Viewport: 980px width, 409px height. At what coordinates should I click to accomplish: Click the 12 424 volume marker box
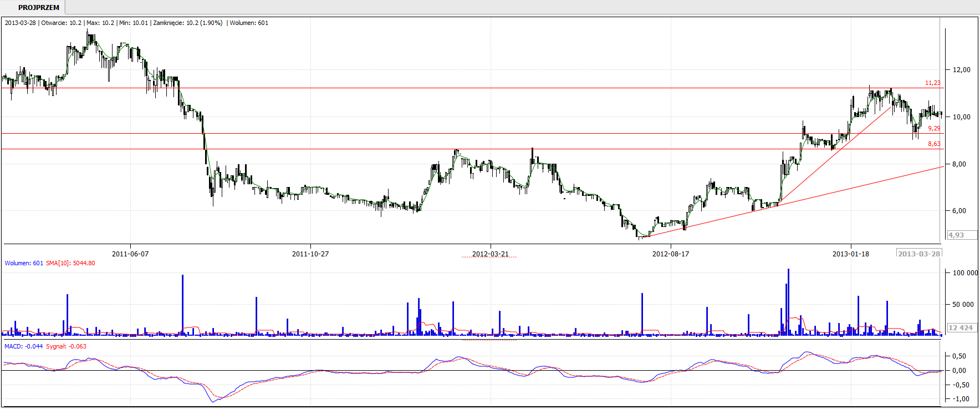[x=962, y=327]
